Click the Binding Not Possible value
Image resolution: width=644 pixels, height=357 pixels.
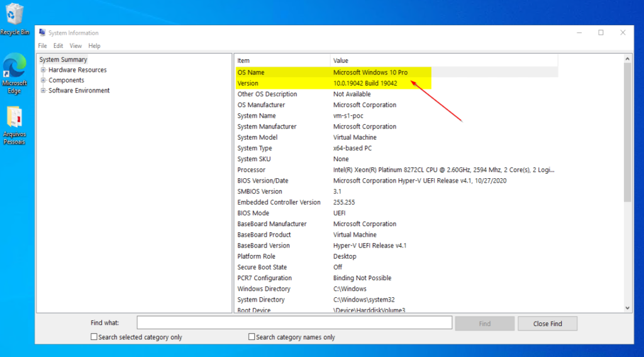point(362,278)
